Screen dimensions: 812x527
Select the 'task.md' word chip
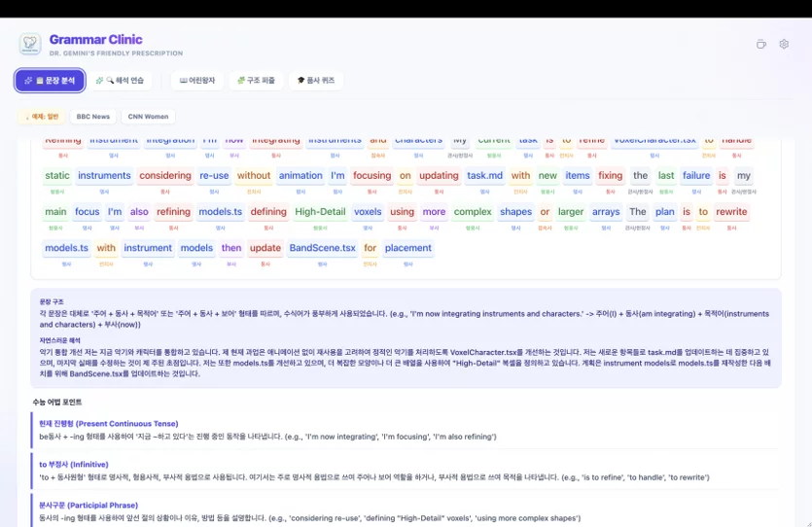[x=484, y=175]
